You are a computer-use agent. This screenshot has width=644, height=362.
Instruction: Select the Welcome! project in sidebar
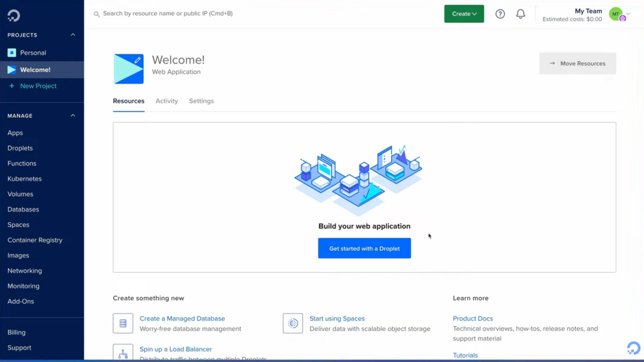click(x=42, y=69)
